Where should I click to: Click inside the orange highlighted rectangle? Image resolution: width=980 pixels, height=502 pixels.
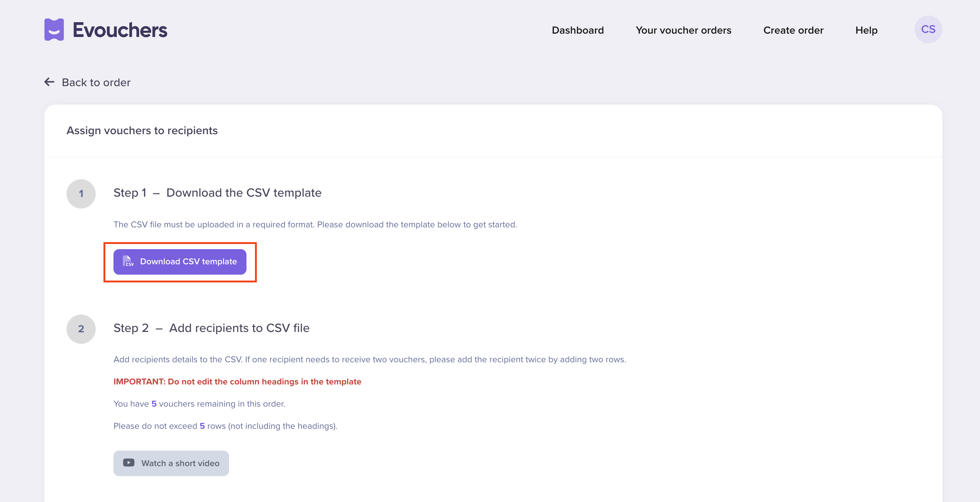tap(180, 261)
